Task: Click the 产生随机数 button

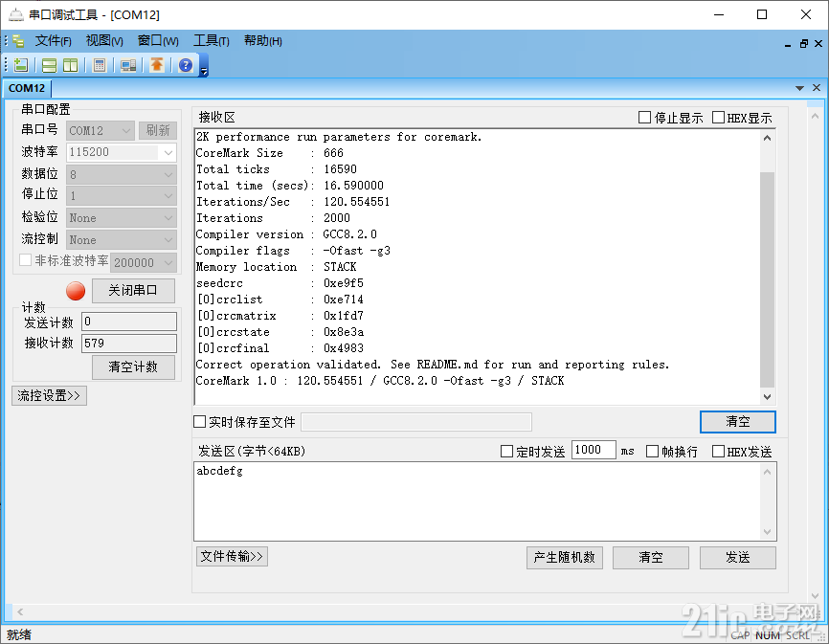Action: (565, 557)
